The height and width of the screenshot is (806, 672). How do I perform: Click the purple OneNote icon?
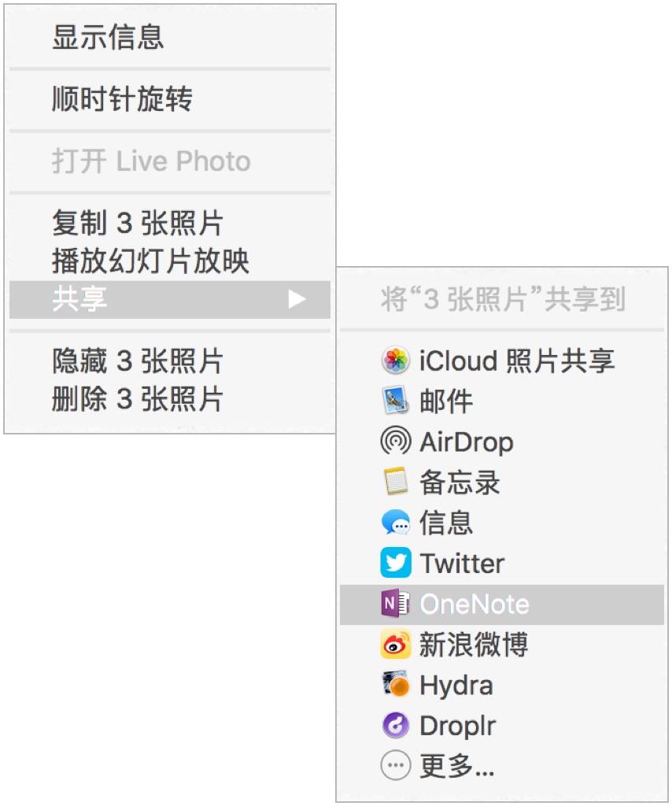[x=395, y=604]
